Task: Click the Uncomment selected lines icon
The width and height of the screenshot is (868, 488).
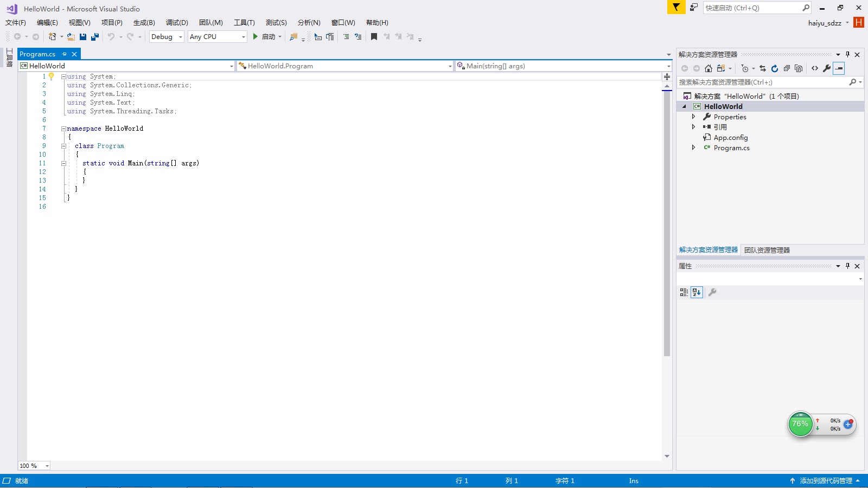Action: (x=358, y=37)
